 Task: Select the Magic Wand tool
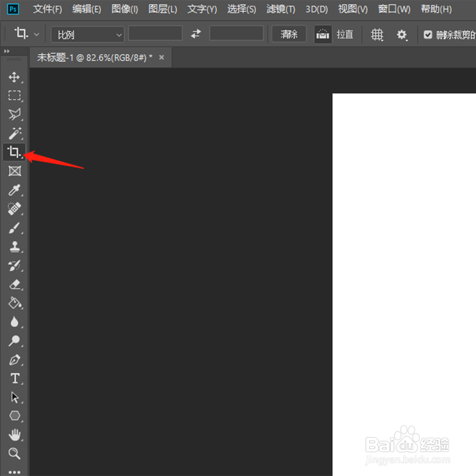15,133
